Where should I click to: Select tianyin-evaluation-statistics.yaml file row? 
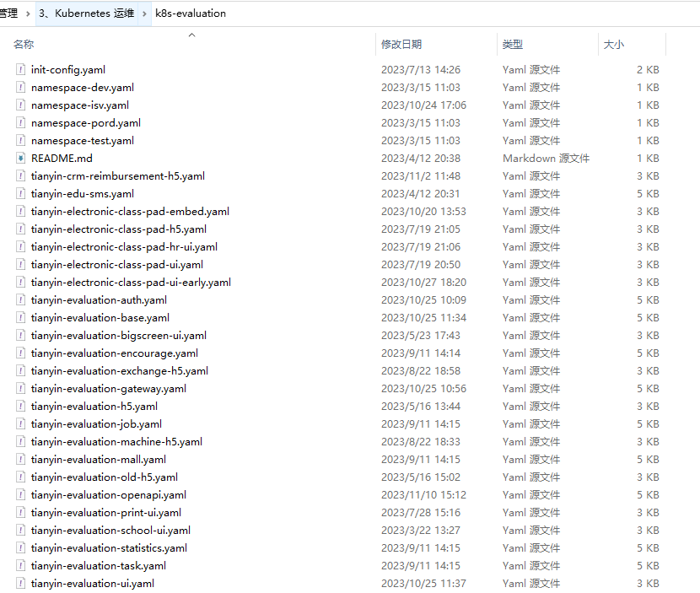pyautogui.click(x=109, y=548)
